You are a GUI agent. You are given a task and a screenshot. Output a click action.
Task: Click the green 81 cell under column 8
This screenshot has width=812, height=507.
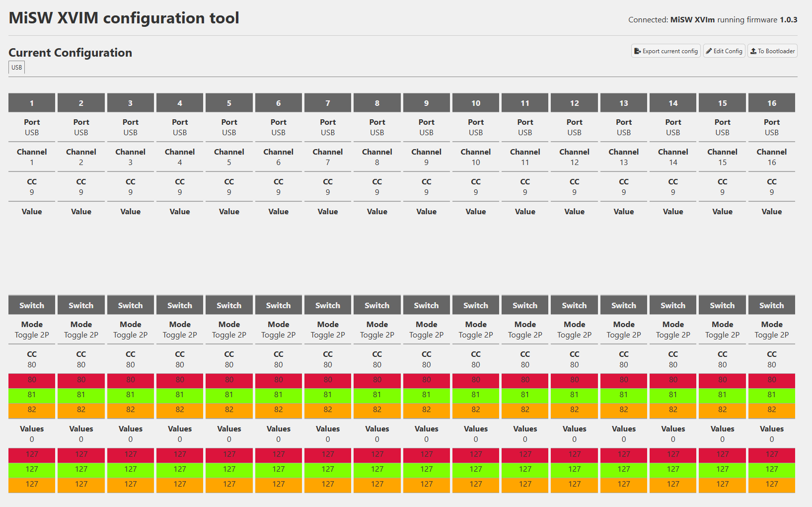(x=377, y=395)
